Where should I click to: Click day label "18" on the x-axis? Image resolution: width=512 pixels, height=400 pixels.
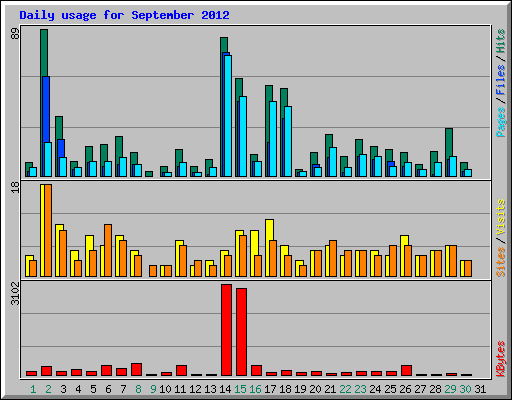pos(285,389)
